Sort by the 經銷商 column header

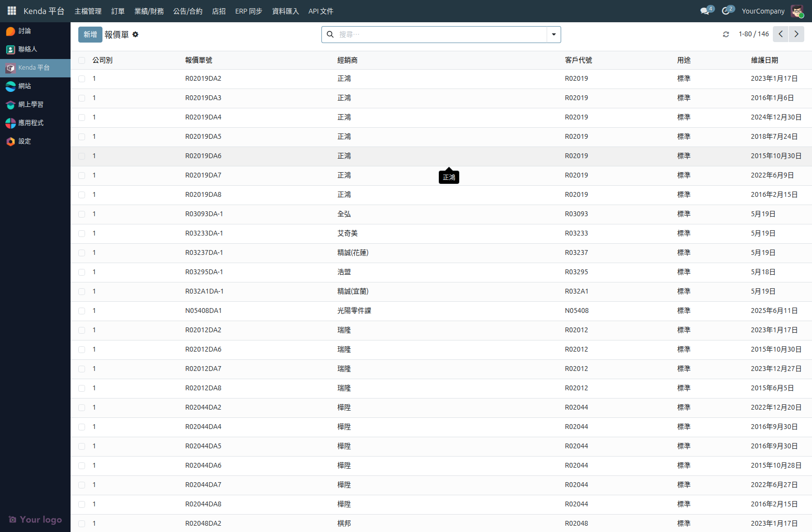pos(348,60)
